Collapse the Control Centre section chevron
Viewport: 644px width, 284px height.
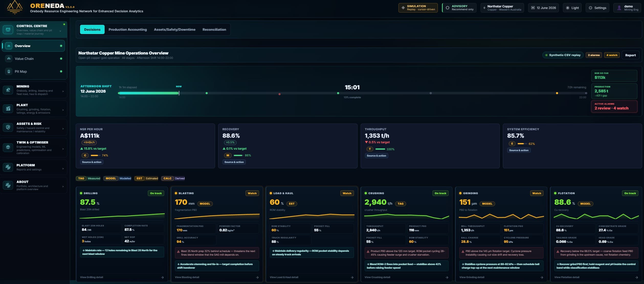[x=60, y=31]
